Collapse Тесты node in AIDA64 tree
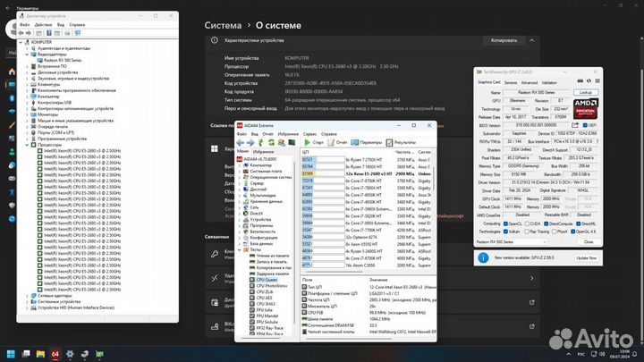Image resolution: width=644 pixels, height=362 pixels. 240,249
